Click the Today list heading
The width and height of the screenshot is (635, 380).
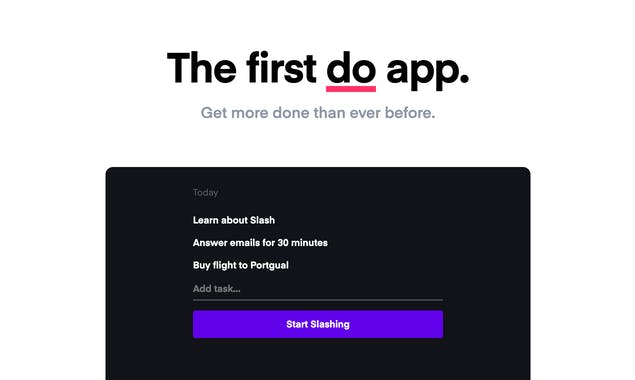pyautogui.click(x=205, y=193)
